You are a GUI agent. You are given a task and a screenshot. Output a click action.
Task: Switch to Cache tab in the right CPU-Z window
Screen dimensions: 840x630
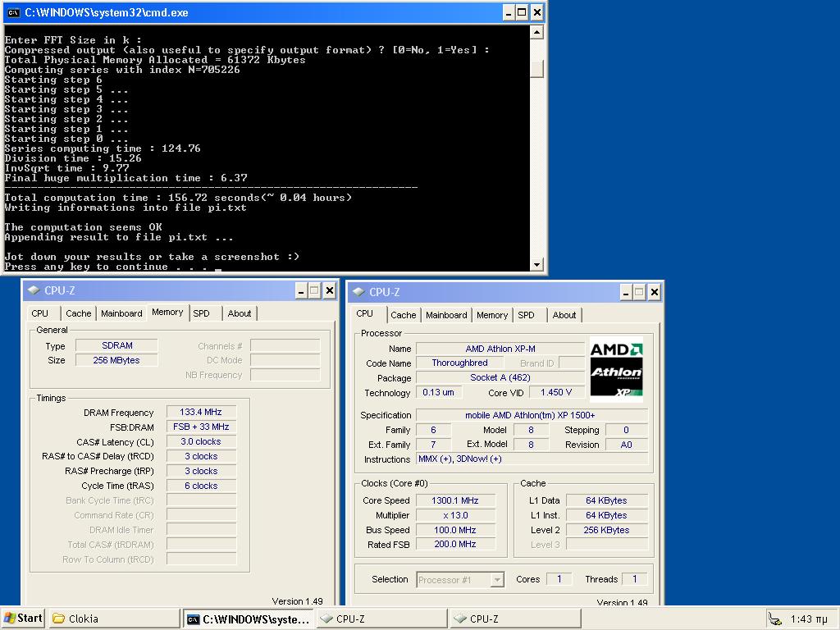pyautogui.click(x=403, y=315)
